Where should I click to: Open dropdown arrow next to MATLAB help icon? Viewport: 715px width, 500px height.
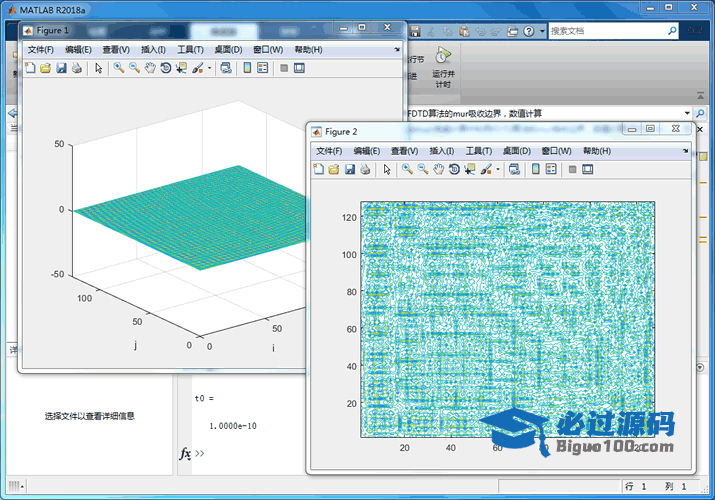(x=542, y=31)
